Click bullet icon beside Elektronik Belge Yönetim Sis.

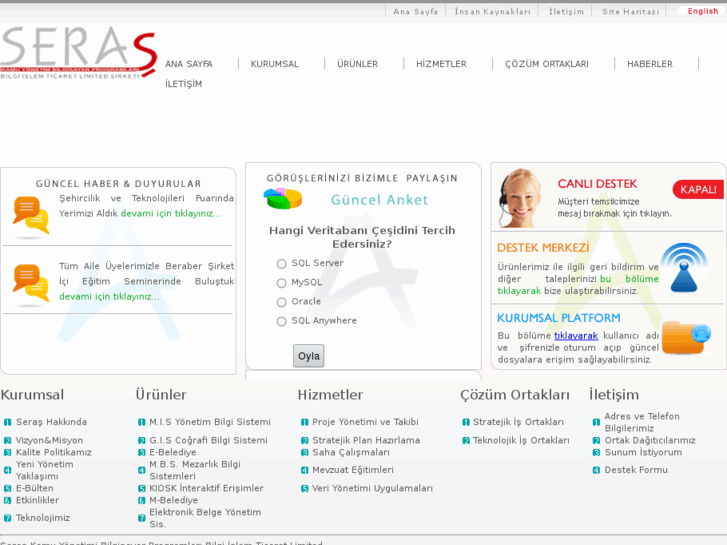click(141, 518)
